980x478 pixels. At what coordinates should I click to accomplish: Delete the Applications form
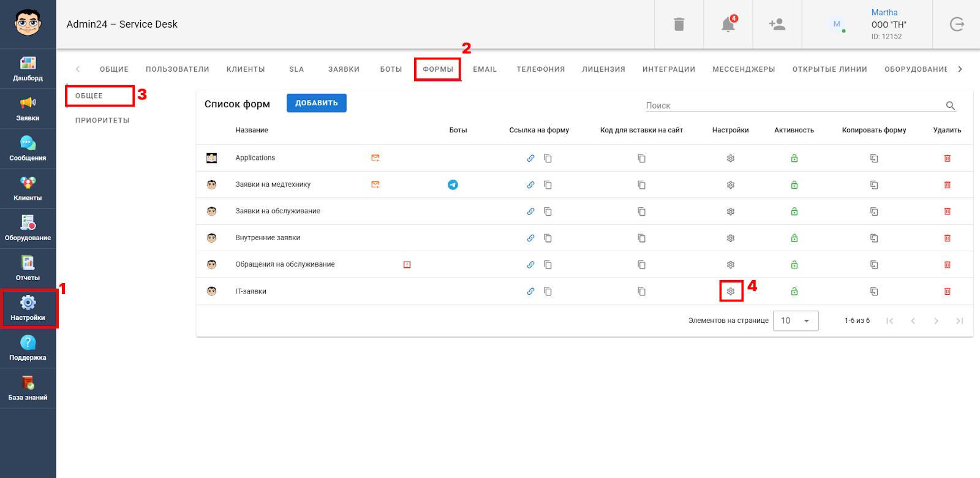(x=947, y=158)
